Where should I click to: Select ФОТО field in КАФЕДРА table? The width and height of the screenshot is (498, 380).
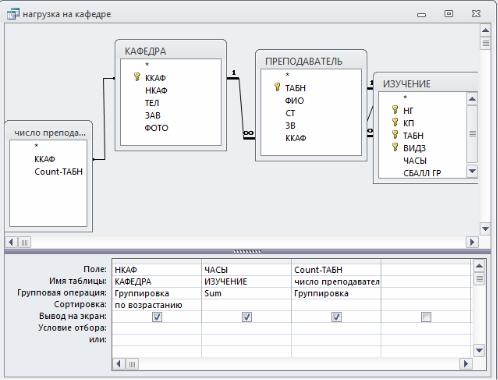(x=156, y=128)
